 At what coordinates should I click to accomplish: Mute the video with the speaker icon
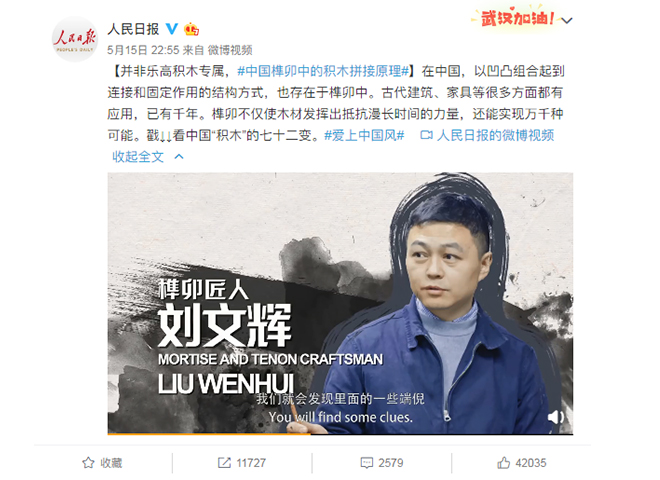pyautogui.click(x=556, y=417)
